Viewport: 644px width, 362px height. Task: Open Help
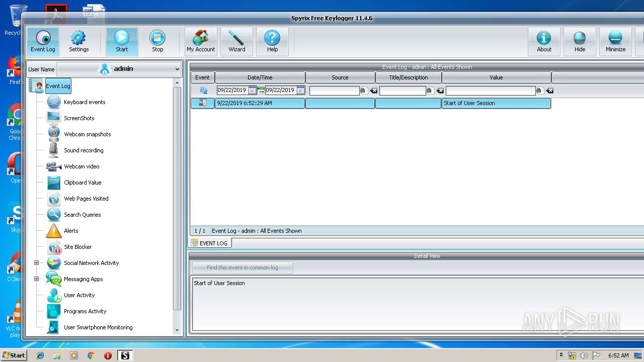[x=272, y=41]
